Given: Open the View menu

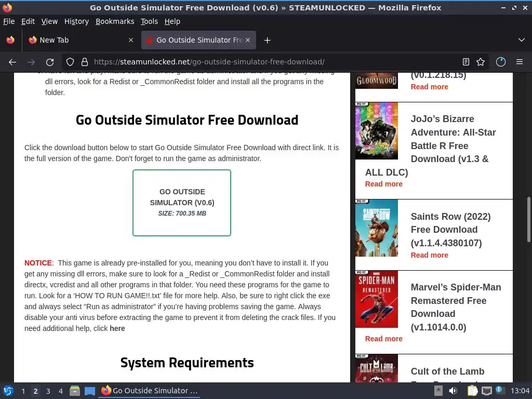Looking at the screenshot, I should tap(49, 21).
